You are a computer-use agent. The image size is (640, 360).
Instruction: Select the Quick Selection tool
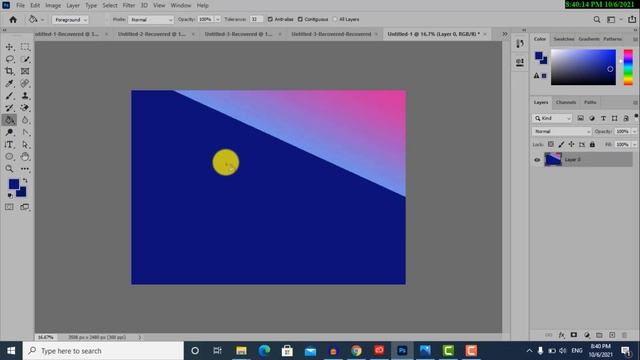[x=25, y=59]
